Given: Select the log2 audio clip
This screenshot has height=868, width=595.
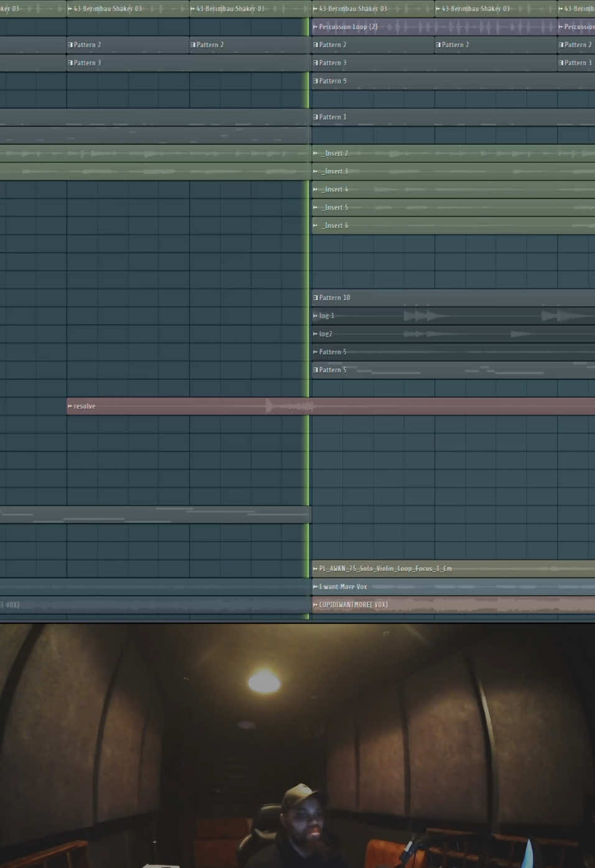Looking at the screenshot, I should point(316,334).
